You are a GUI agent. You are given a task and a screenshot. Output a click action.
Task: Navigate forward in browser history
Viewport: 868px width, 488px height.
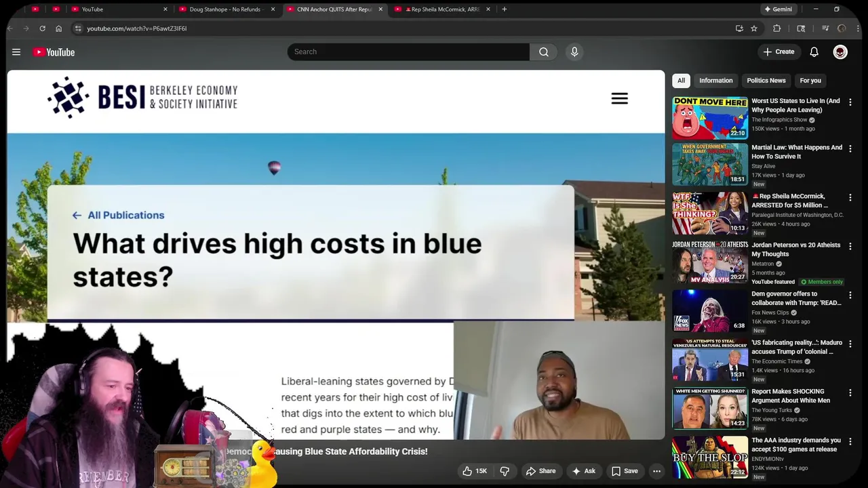tap(26, 28)
